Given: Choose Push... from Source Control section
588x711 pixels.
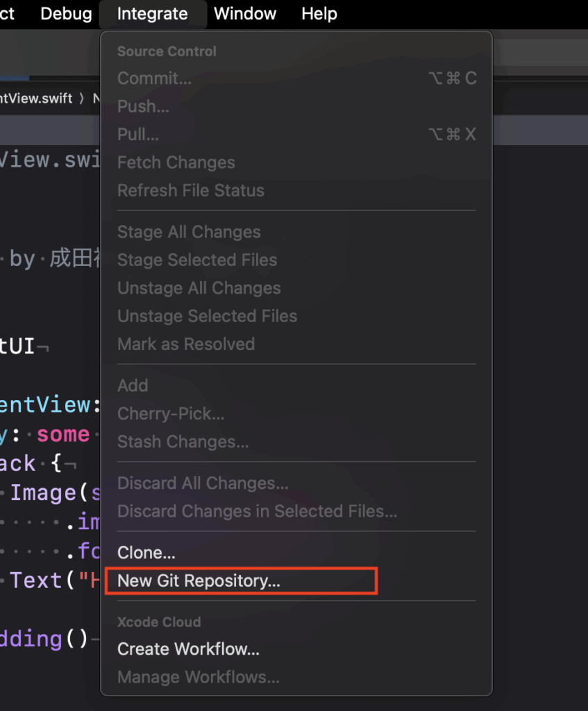Looking at the screenshot, I should (296, 106).
